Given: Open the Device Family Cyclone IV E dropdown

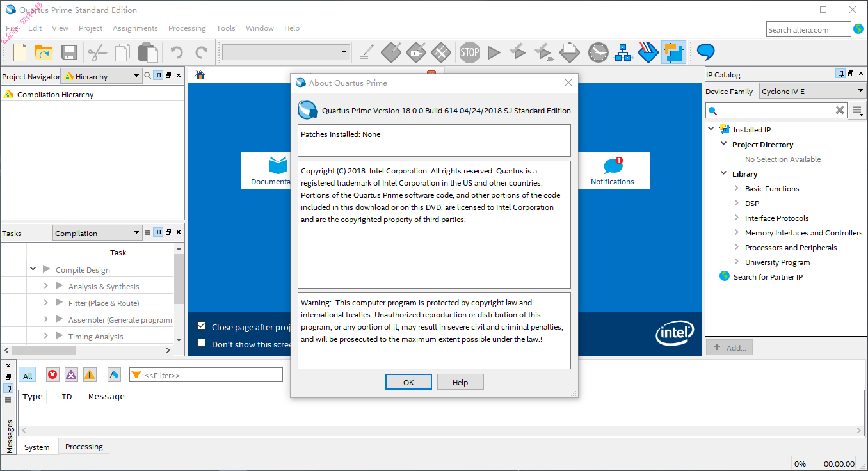Looking at the screenshot, I should 813,92.
